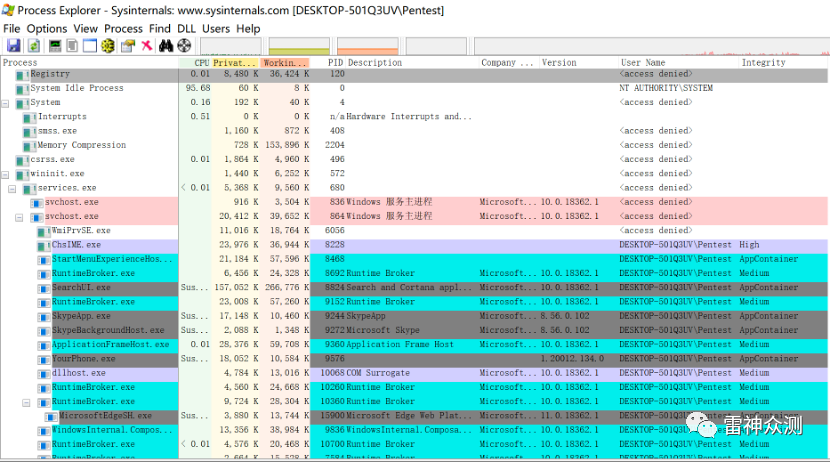Open the Options menu

[x=47, y=29]
